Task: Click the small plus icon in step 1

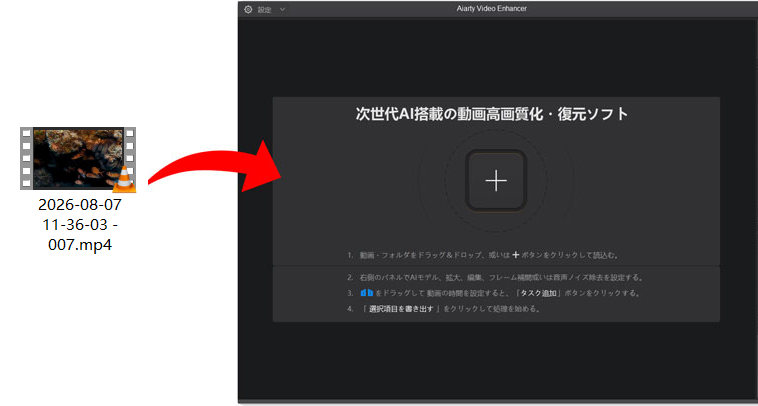Action: [515, 255]
